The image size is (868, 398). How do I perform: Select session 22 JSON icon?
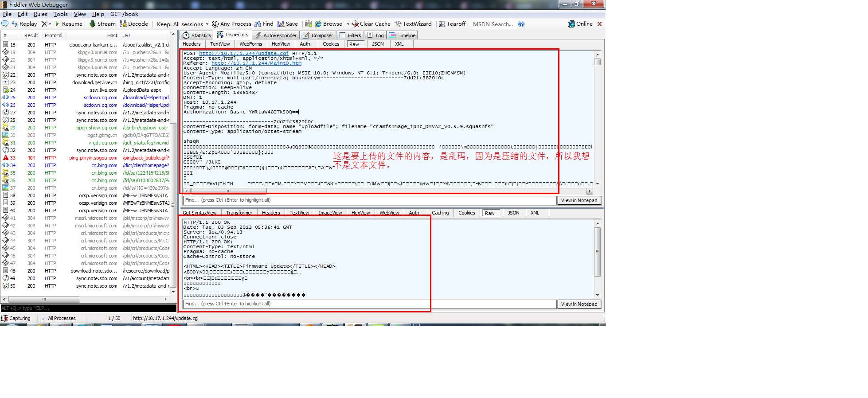pos(6,75)
